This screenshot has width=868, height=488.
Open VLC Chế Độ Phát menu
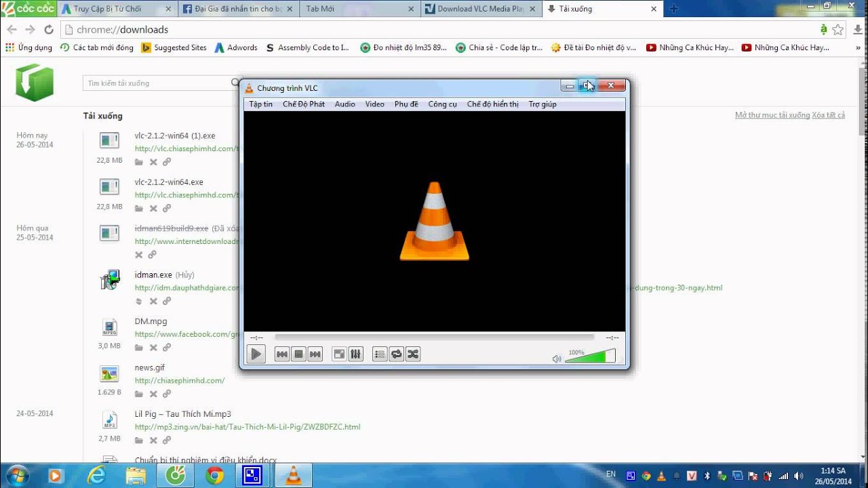pyautogui.click(x=304, y=104)
